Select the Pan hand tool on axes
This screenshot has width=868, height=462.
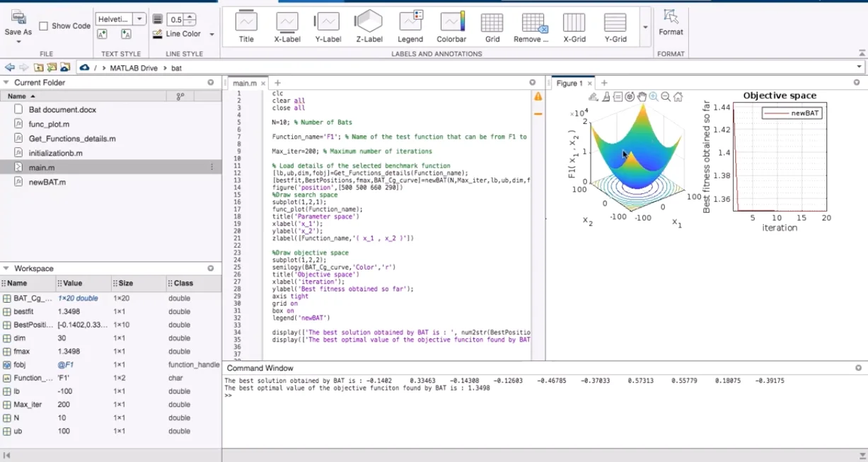click(x=642, y=97)
